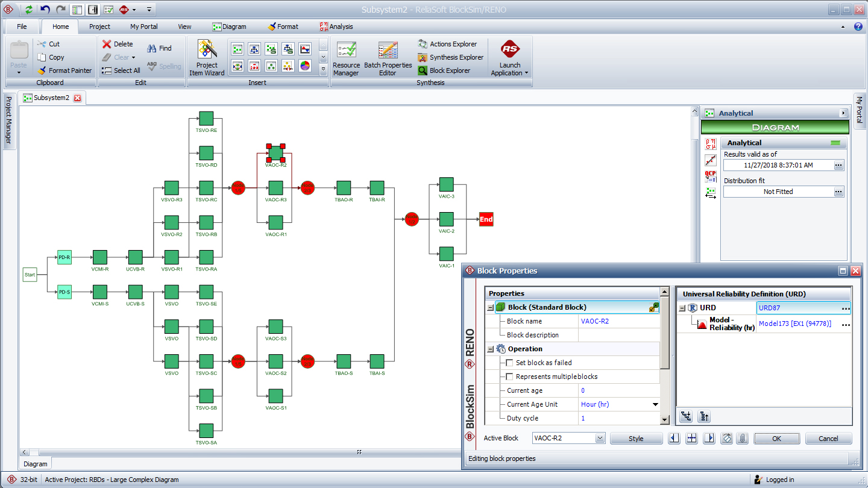The height and width of the screenshot is (488, 868).
Task: Go to previous block in Block Properties
Action: 675,439
